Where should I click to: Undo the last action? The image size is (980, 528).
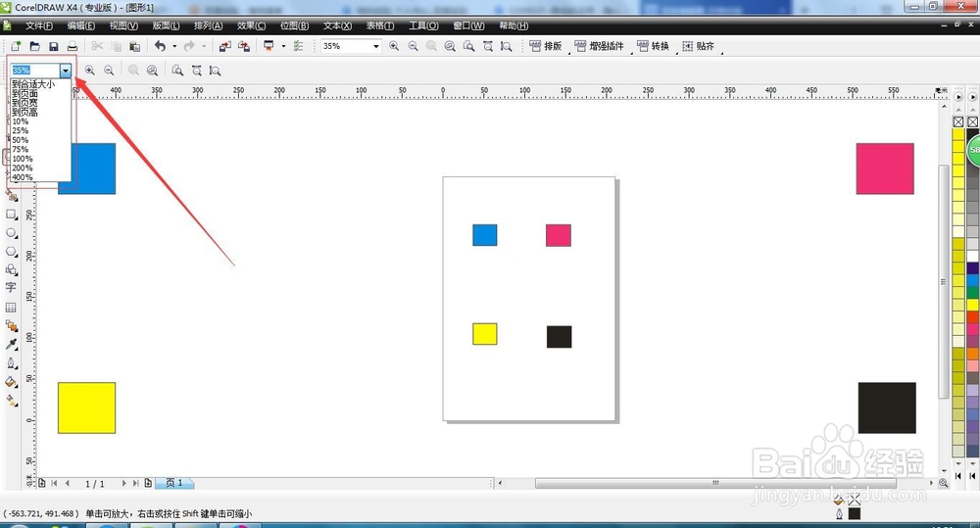(x=160, y=46)
